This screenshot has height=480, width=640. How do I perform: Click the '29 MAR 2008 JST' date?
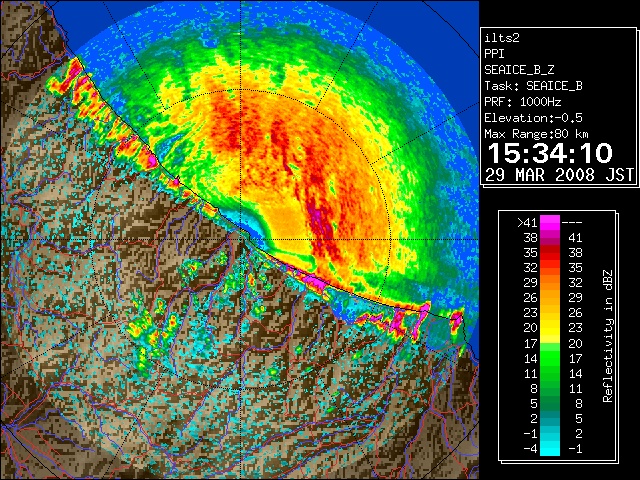click(x=560, y=175)
